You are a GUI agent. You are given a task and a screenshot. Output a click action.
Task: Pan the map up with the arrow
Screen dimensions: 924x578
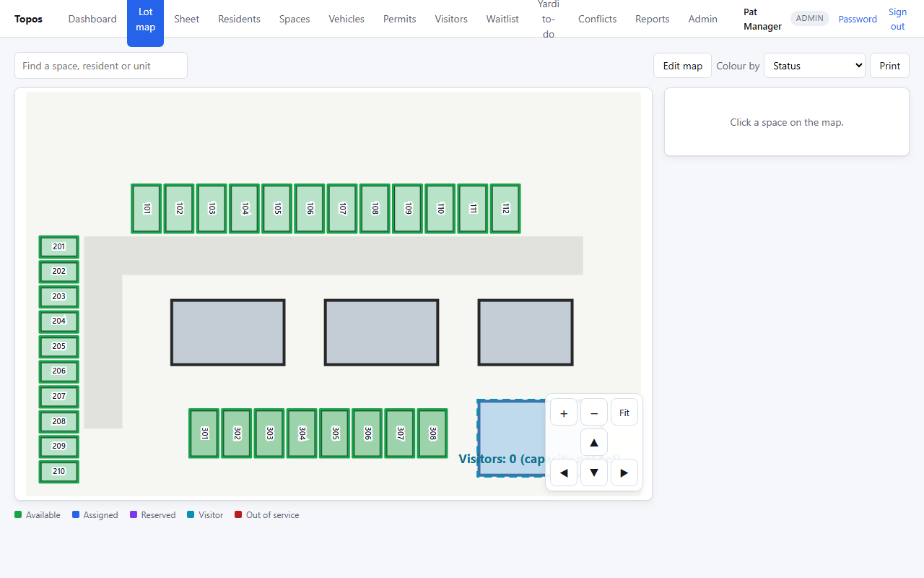pyautogui.click(x=594, y=442)
